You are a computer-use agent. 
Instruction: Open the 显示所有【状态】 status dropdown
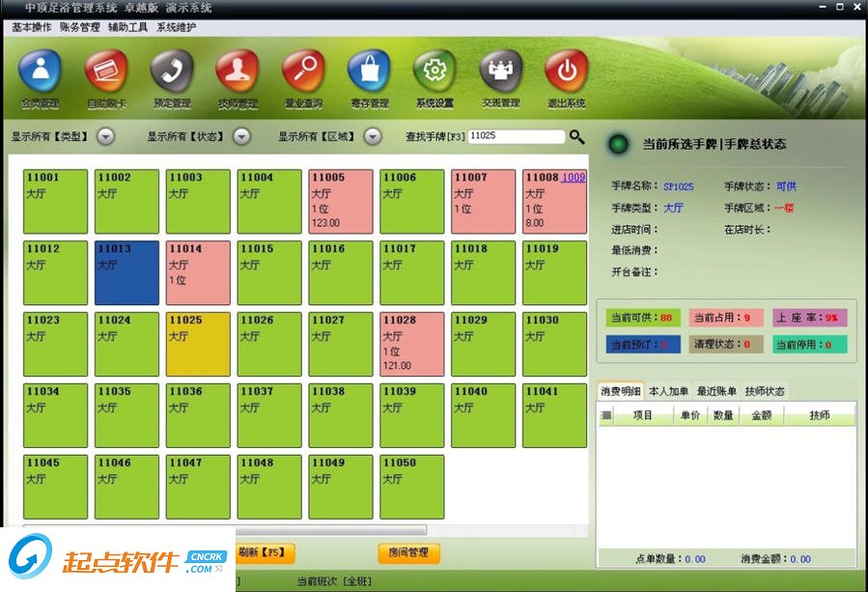coord(242,136)
